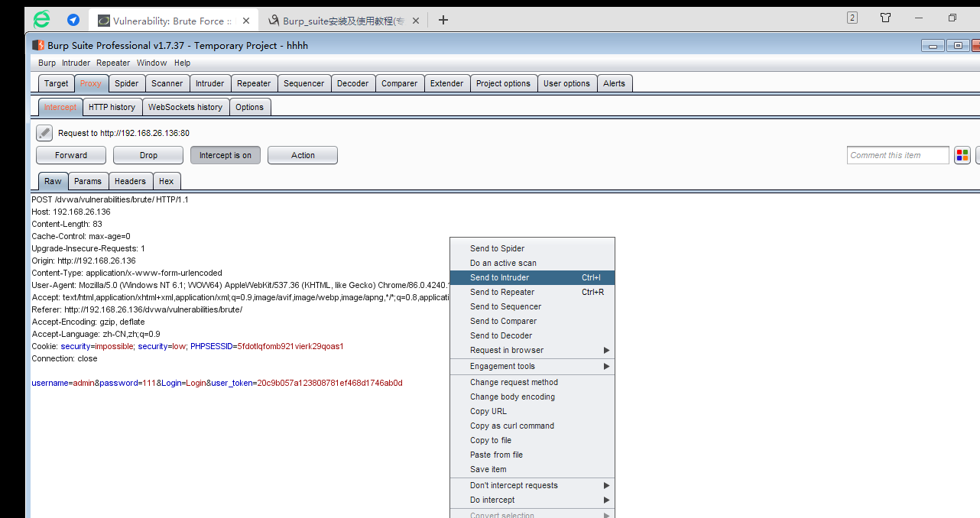980x518 pixels.
Task: Choose Do an active scan
Action: click(x=532, y=263)
